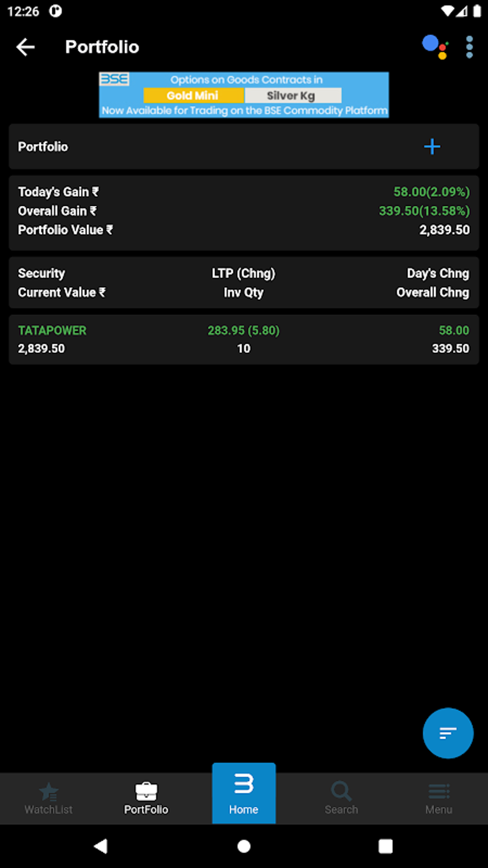Switch to the PortFolio tab
This screenshot has height=868, width=488.
[x=146, y=799]
